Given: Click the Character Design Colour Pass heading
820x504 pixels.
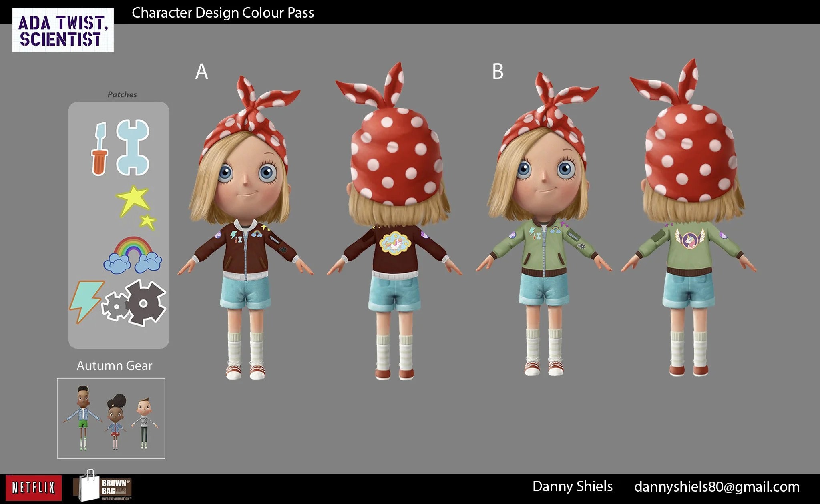Looking at the screenshot, I should tap(223, 13).
